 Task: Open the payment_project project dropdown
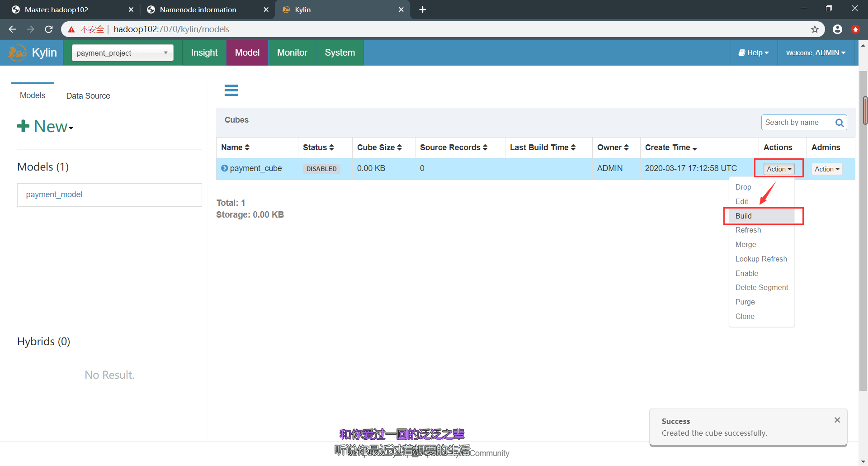[123, 53]
